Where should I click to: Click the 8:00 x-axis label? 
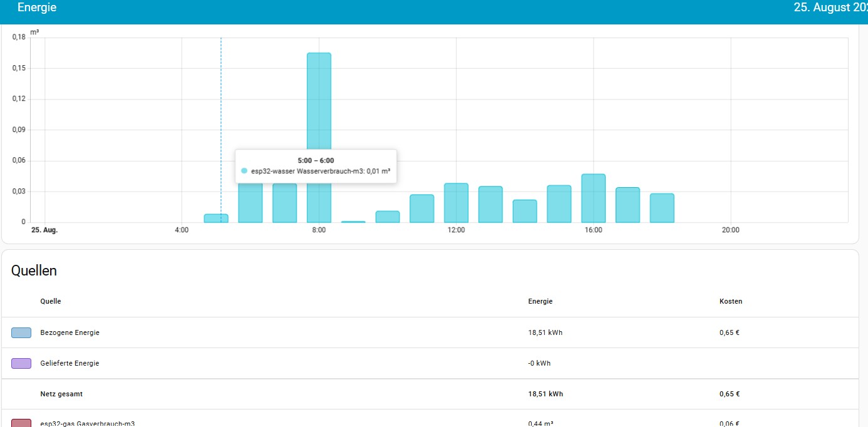coord(319,230)
